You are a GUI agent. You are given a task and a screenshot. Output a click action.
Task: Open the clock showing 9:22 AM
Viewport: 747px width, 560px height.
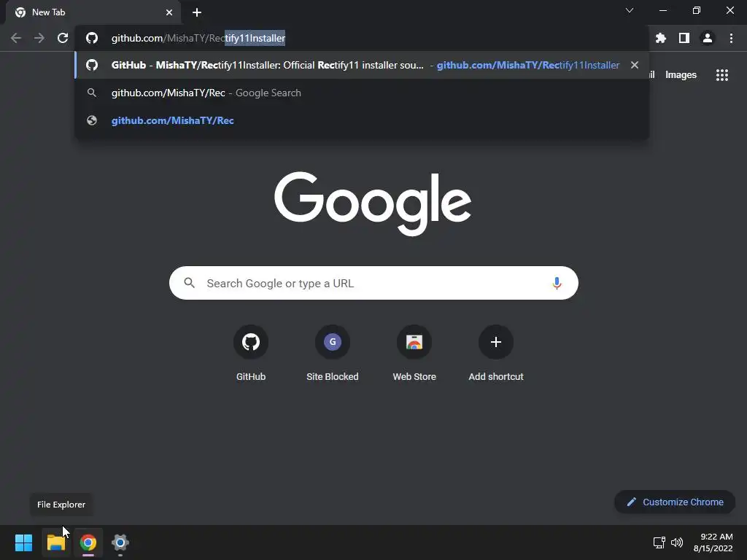click(713, 542)
